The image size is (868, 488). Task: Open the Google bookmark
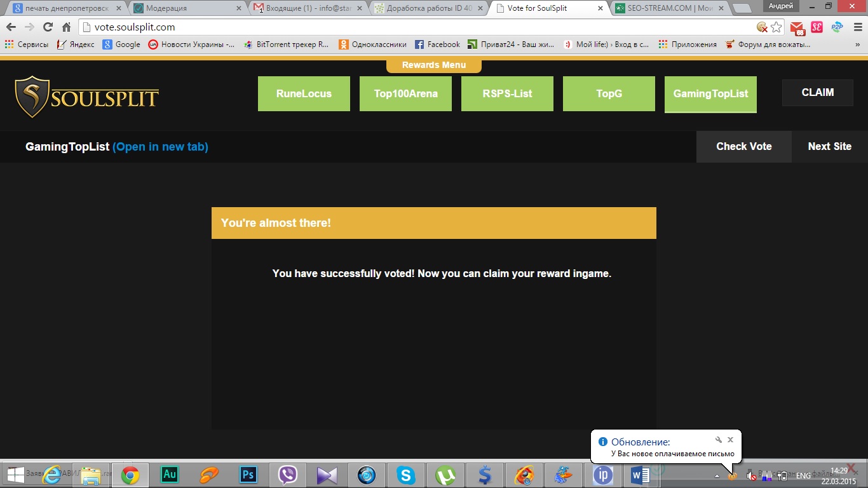point(122,44)
